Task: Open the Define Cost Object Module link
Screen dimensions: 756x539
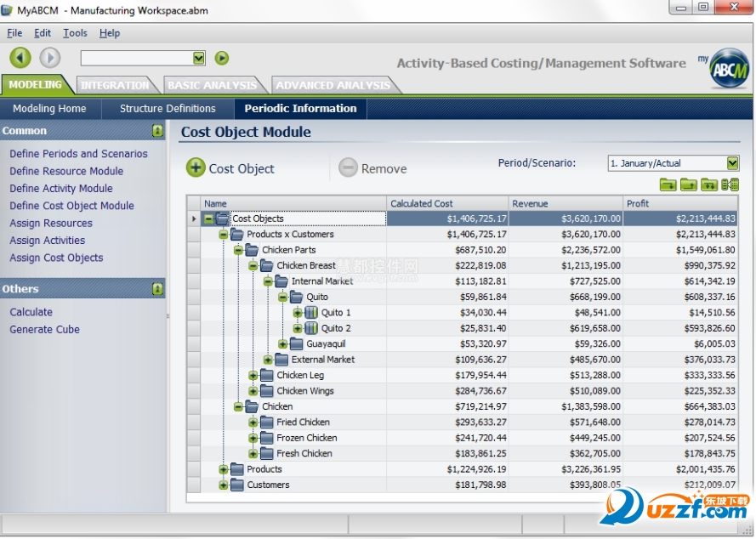Action: (71, 206)
